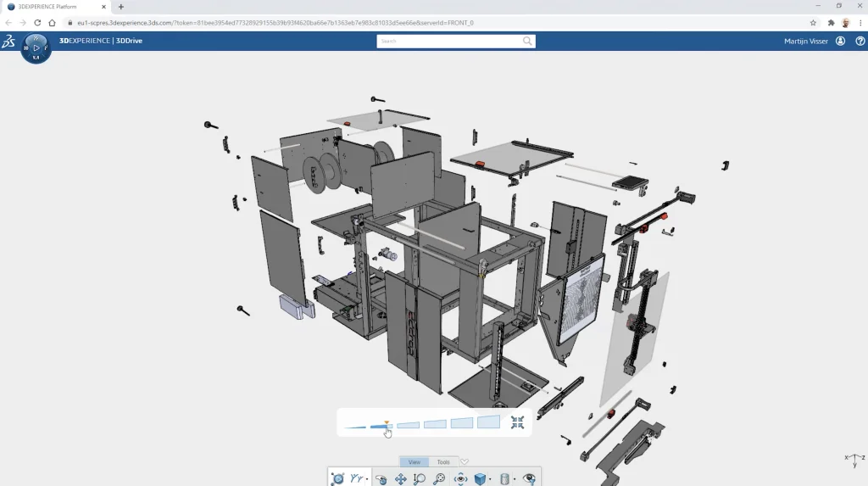Image resolution: width=868 pixels, height=486 pixels.
Task: Reload the page in browser
Action: (37, 23)
